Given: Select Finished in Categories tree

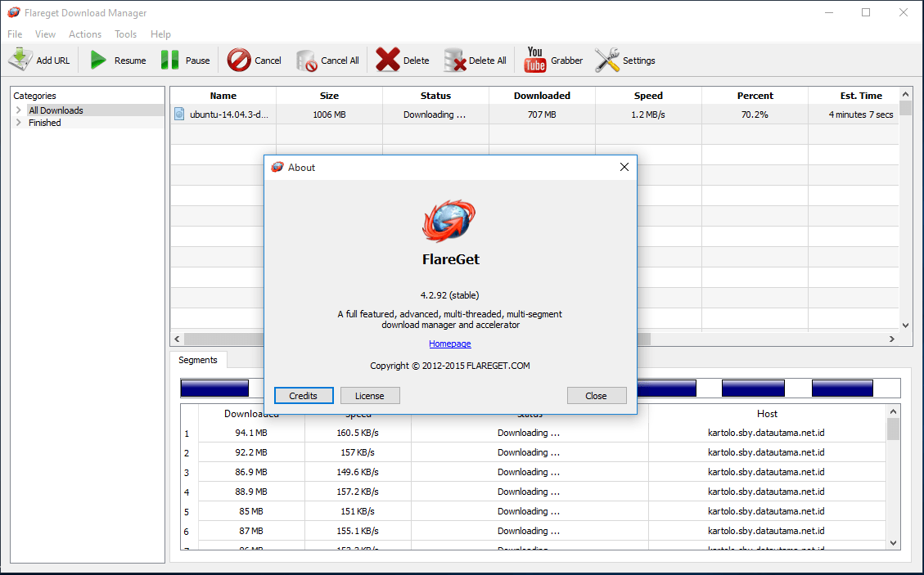Looking at the screenshot, I should (x=45, y=123).
